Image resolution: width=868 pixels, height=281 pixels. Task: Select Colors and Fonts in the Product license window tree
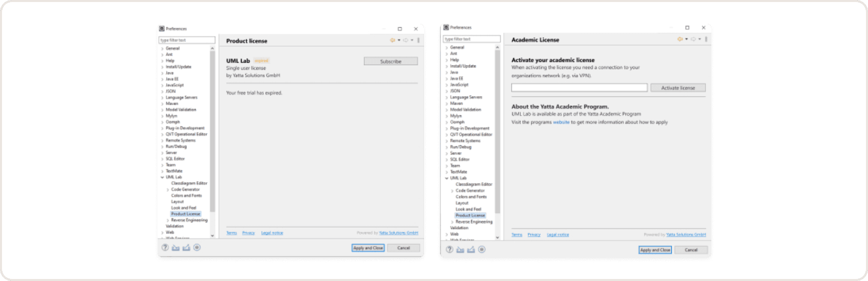tap(187, 196)
